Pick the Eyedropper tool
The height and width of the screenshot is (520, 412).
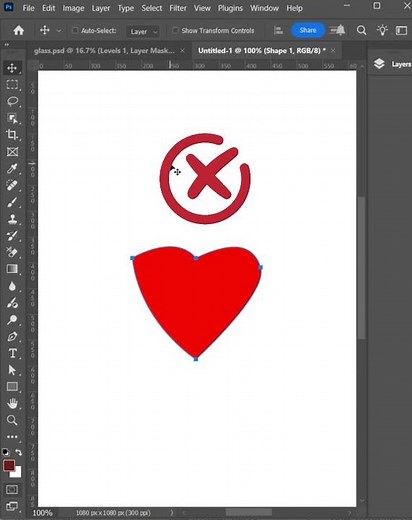pos(12,169)
